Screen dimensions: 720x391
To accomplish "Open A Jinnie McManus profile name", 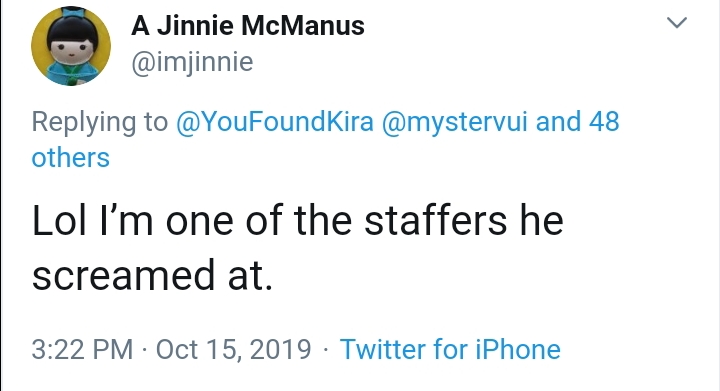I will click(x=248, y=26).
